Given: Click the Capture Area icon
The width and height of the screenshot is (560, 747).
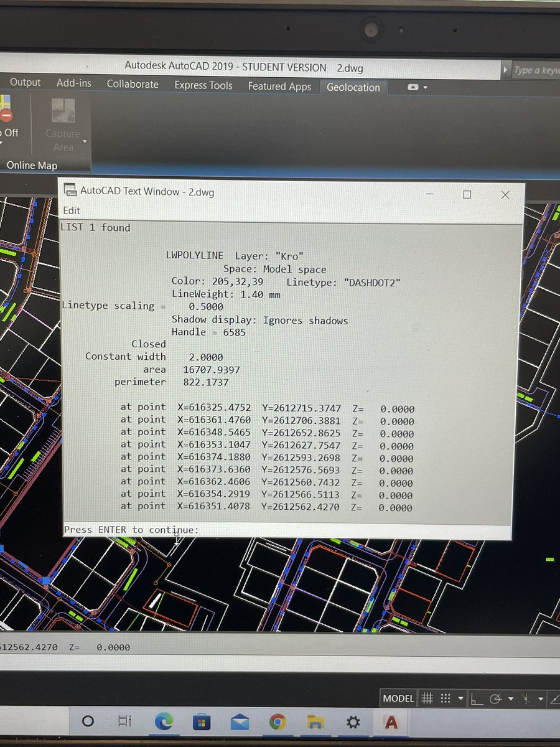Looking at the screenshot, I should 63,111.
